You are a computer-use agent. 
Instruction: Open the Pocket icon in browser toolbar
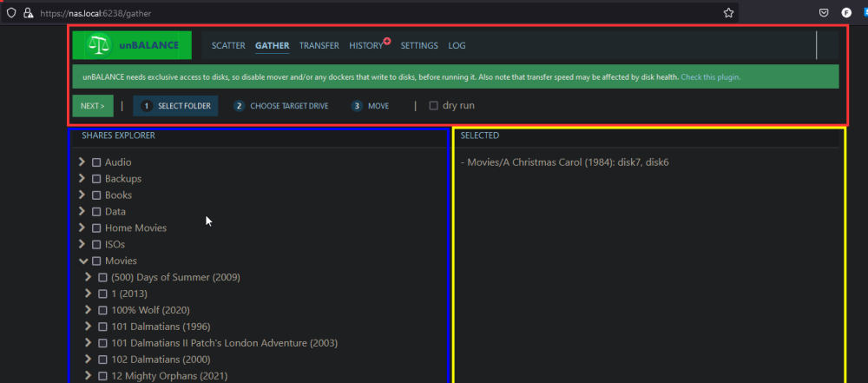point(824,13)
